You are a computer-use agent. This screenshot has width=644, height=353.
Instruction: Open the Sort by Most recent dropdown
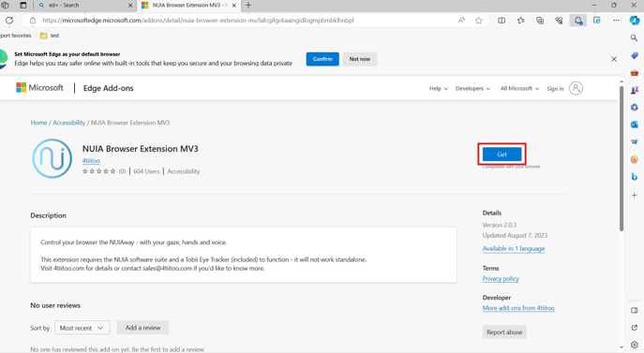point(82,328)
